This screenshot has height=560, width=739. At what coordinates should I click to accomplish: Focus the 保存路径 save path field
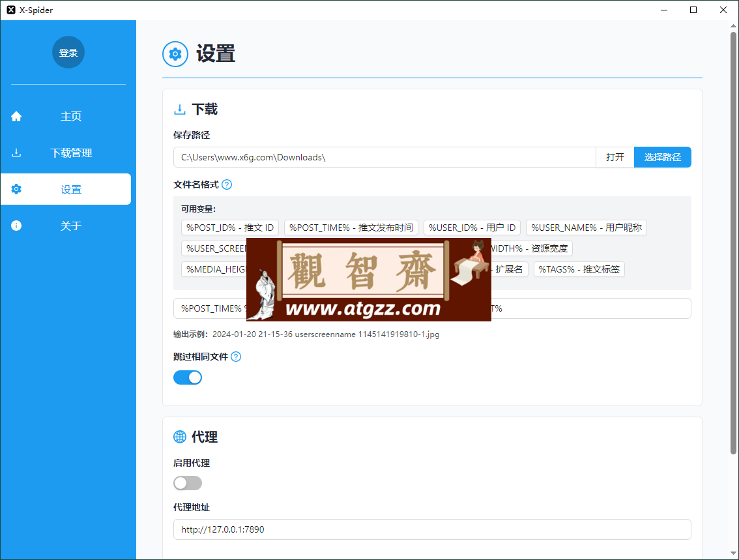[384, 157]
